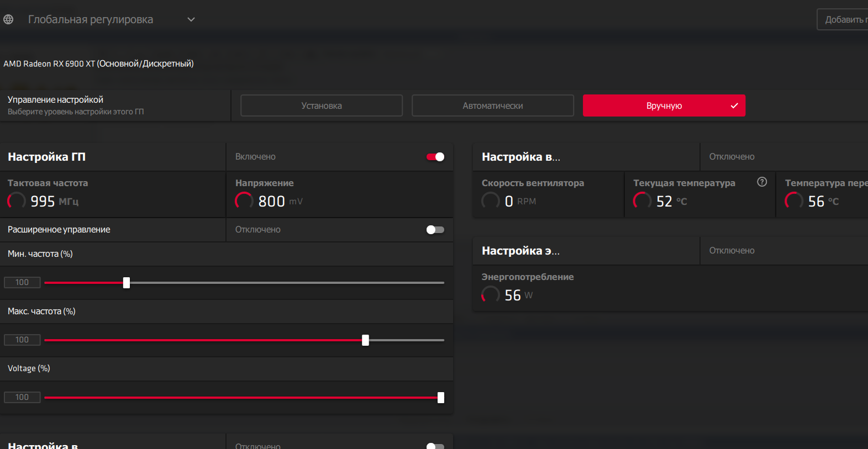Click the Энергопотребление label
The image size is (868, 449).
click(528, 277)
